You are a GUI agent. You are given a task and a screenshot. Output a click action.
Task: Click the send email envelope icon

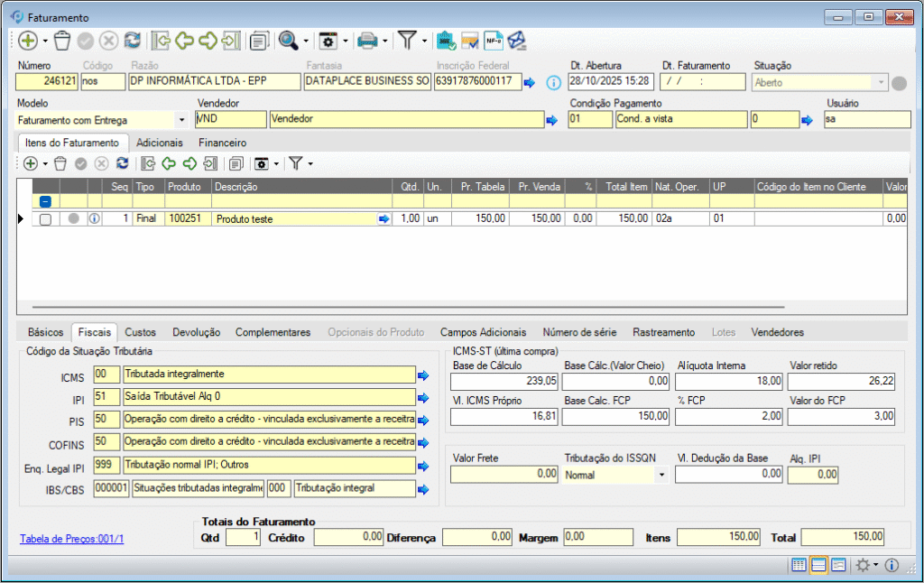(x=516, y=41)
